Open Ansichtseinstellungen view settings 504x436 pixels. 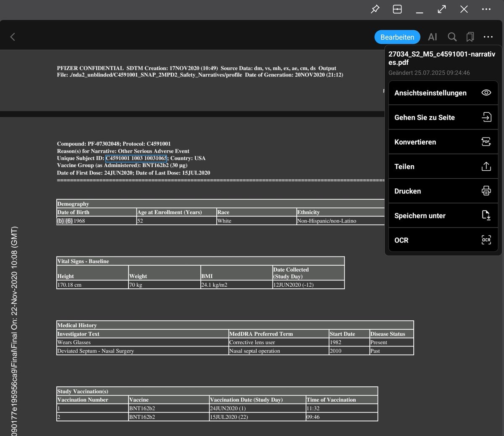tap(443, 93)
